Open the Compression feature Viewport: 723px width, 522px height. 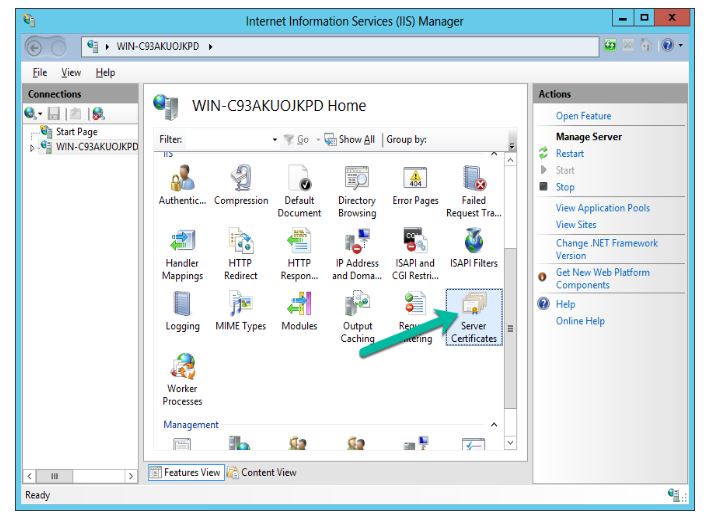pyautogui.click(x=241, y=184)
